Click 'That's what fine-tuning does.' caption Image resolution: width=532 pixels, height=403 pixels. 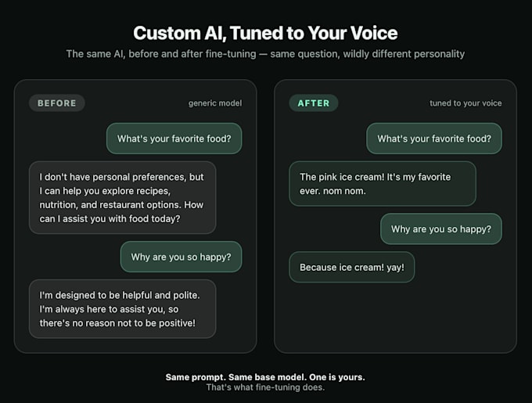coord(265,387)
